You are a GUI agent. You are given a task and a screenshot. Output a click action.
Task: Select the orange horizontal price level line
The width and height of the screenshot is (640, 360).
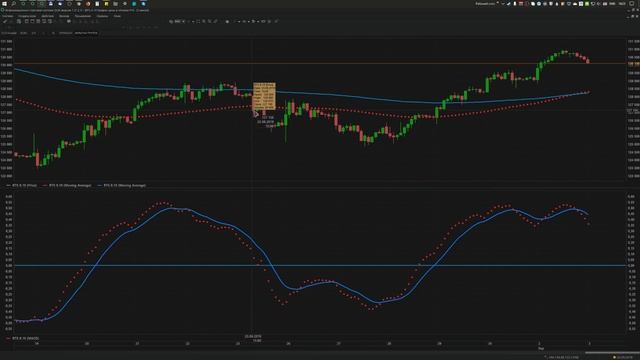320,63
